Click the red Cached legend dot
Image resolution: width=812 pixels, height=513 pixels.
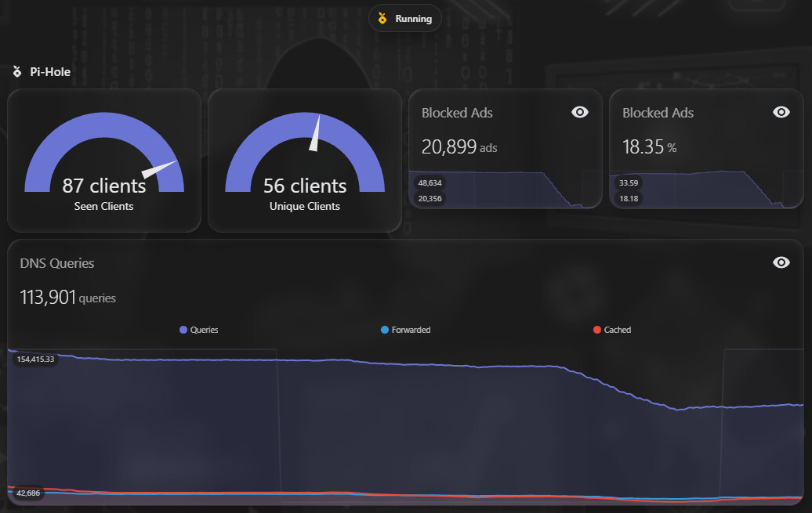pos(597,330)
